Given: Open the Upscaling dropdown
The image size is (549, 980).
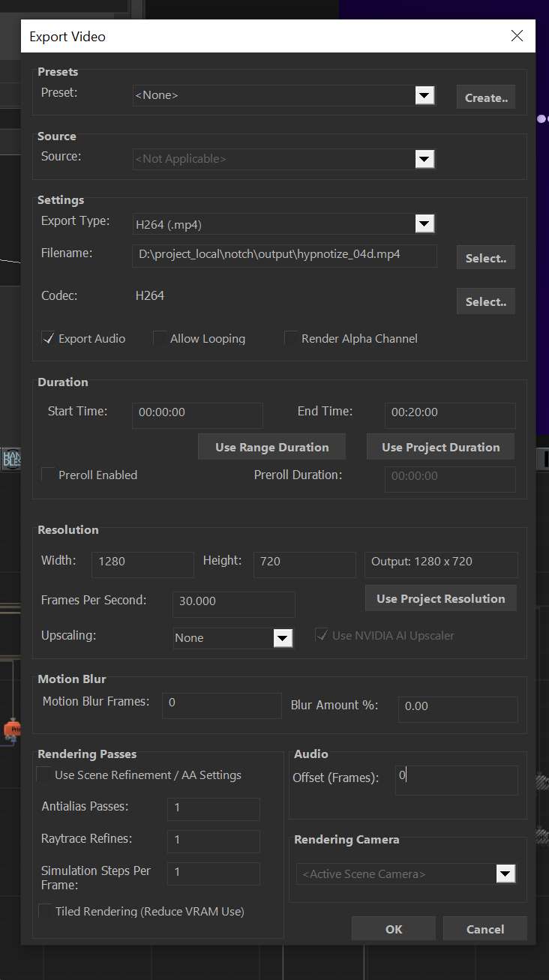Looking at the screenshot, I should (x=283, y=638).
